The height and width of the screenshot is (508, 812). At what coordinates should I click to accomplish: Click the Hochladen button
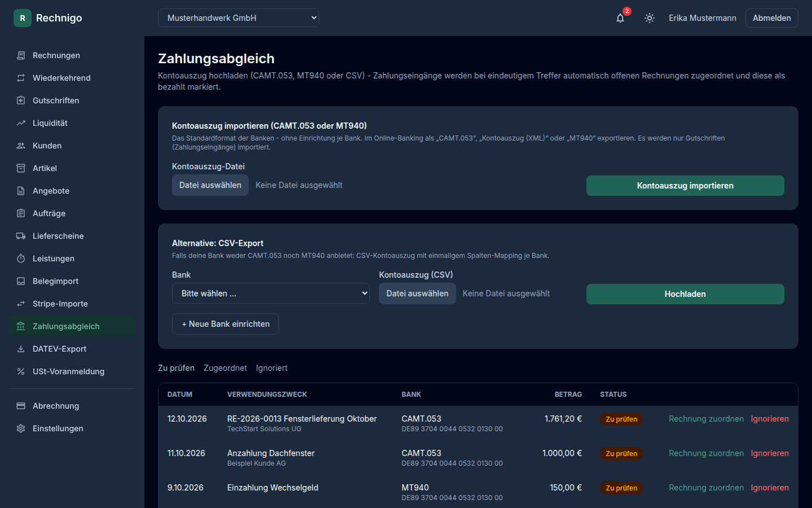[685, 294]
